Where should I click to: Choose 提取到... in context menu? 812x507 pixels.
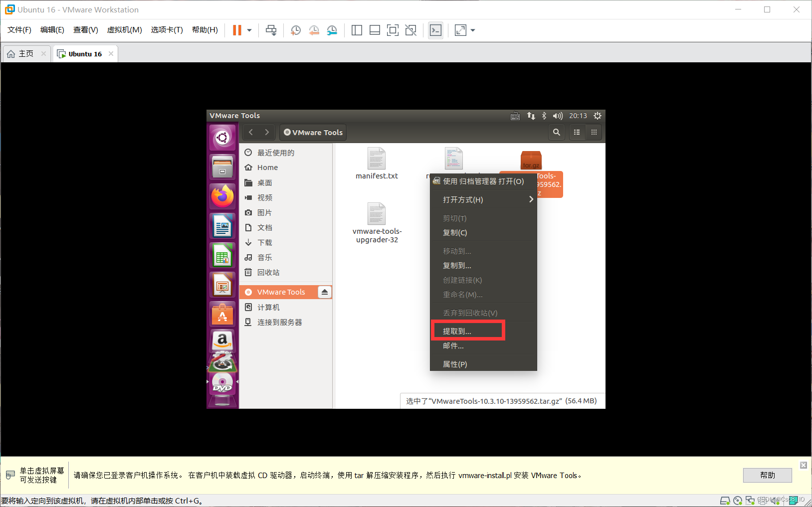click(483, 332)
